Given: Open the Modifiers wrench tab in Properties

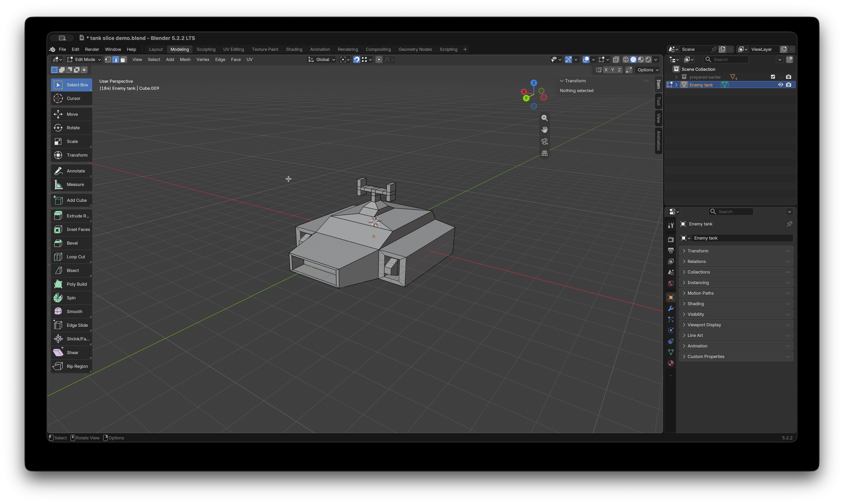Looking at the screenshot, I should pyautogui.click(x=671, y=309).
